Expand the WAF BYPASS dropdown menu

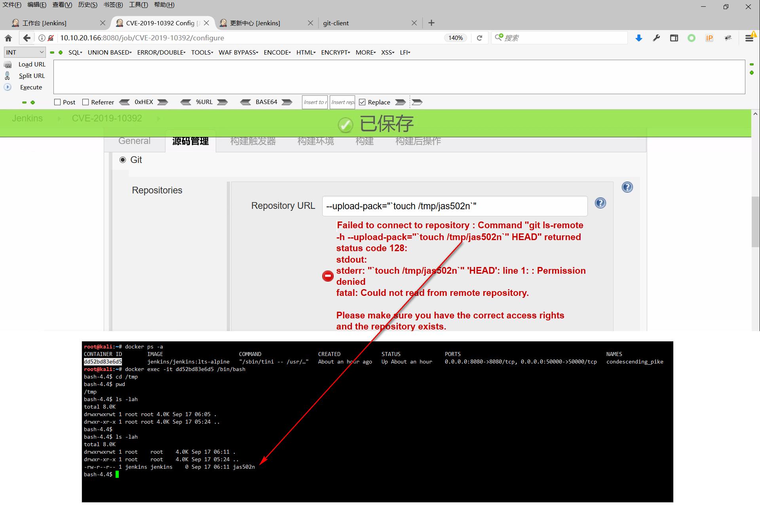point(238,52)
